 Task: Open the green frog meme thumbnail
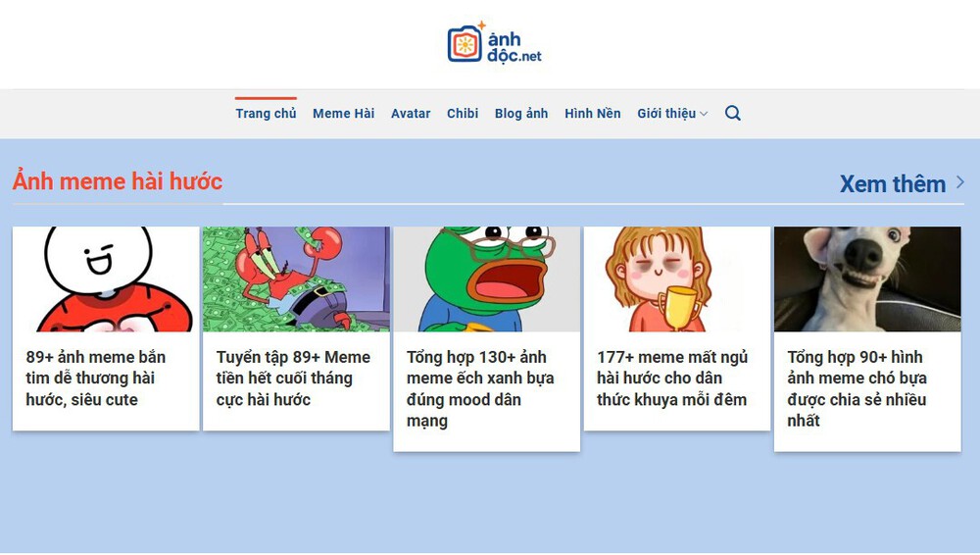pyautogui.click(x=486, y=279)
